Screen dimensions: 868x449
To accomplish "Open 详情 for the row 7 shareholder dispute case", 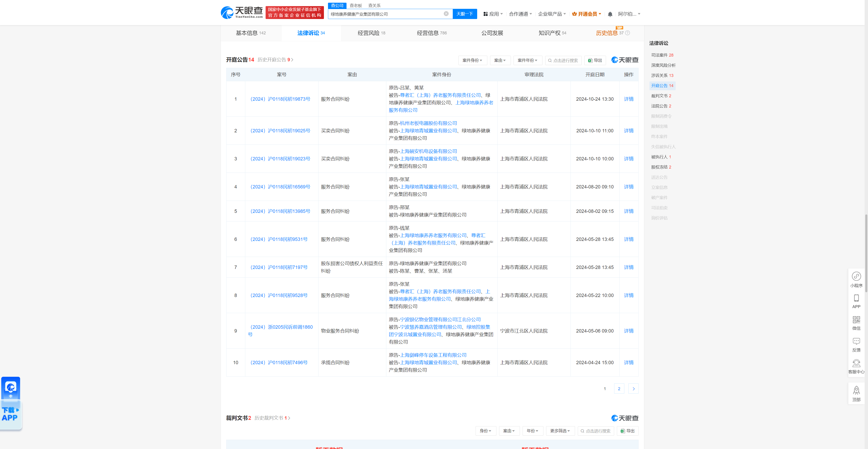I will pyautogui.click(x=628, y=267).
